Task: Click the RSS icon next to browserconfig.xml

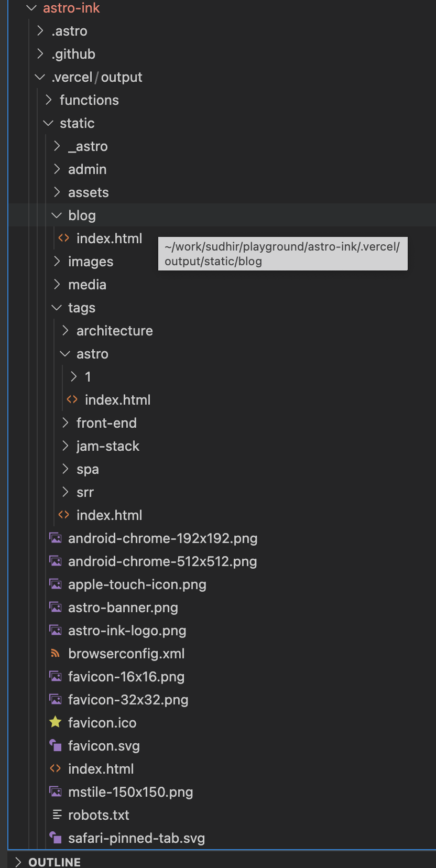Action: [56, 653]
